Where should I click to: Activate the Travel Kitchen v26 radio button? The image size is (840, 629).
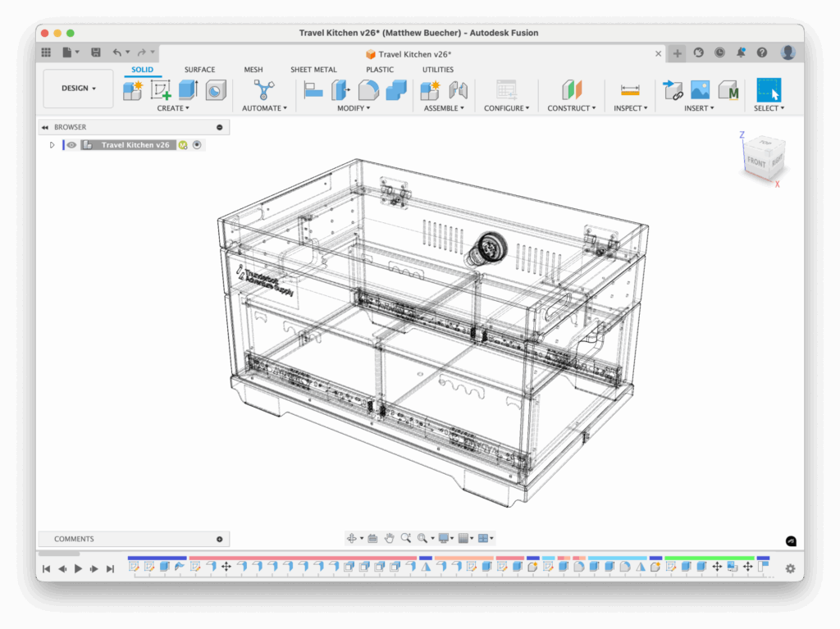(197, 145)
